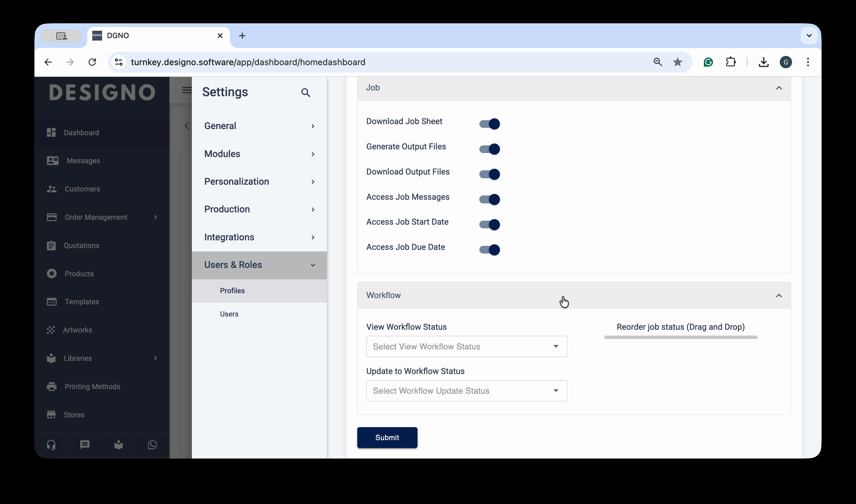The height and width of the screenshot is (504, 856).
Task: Expand Libraries submenu arrow
Action: pyautogui.click(x=156, y=358)
